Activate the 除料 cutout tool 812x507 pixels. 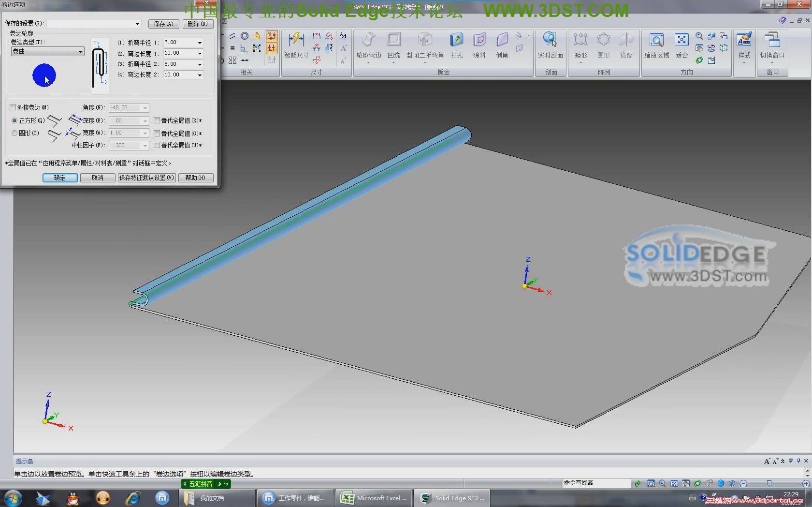479,45
